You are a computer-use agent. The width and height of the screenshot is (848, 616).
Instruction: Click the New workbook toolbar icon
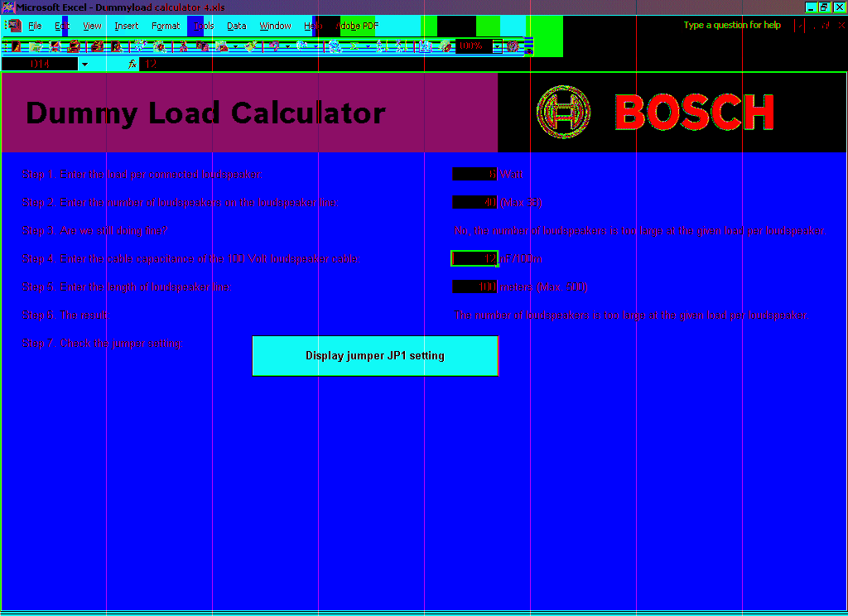coord(17,46)
